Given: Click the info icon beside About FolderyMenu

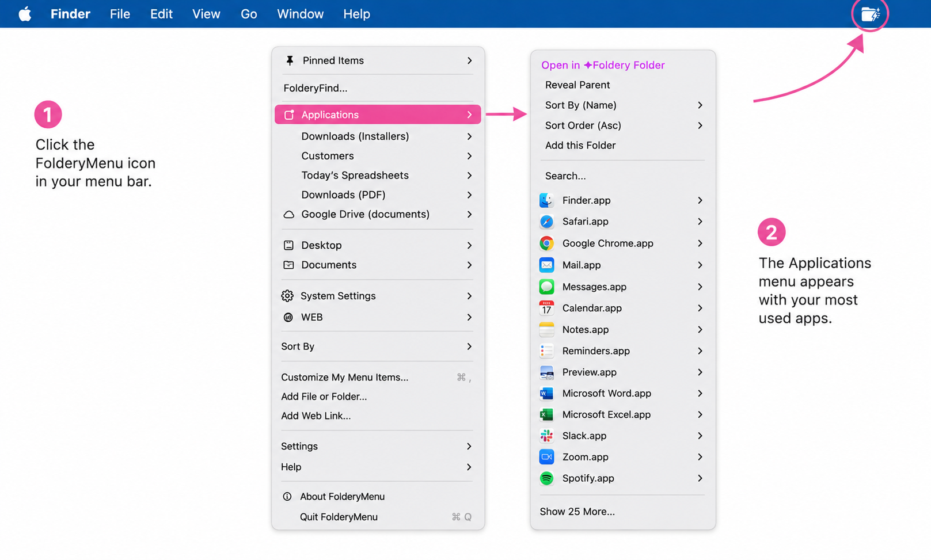Looking at the screenshot, I should point(287,496).
